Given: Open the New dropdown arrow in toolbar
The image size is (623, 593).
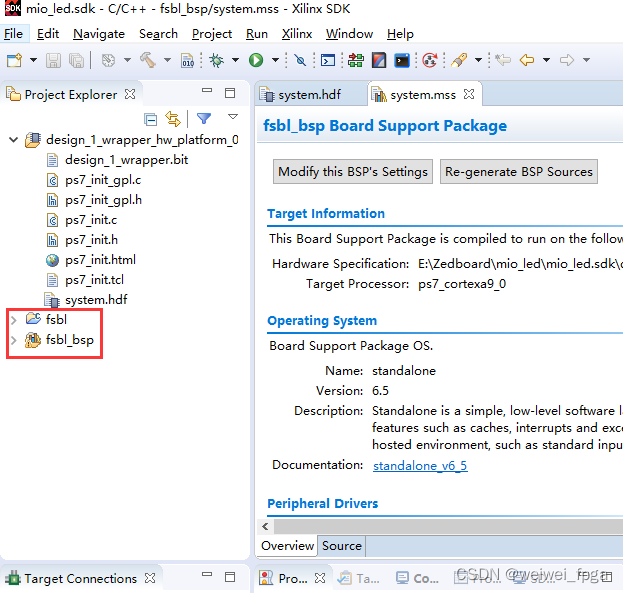Looking at the screenshot, I should coord(33,60).
